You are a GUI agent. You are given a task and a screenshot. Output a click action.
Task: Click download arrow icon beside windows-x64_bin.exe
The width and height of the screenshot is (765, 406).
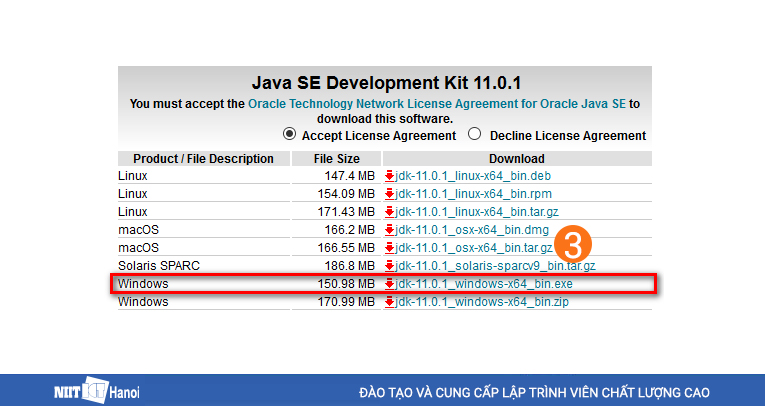[x=389, y=284]
